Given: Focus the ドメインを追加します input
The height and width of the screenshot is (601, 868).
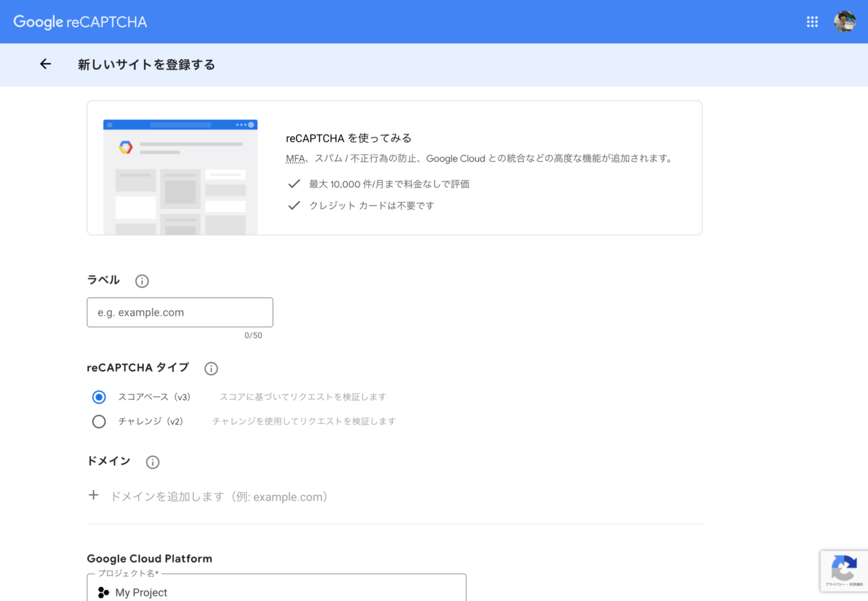Looking at the screenshot, I should [219, 497].
